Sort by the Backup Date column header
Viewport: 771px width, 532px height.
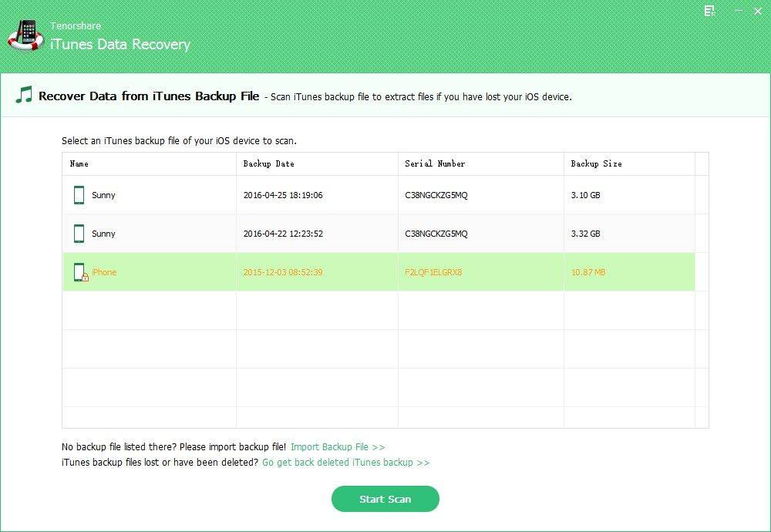tap(268, 163)
